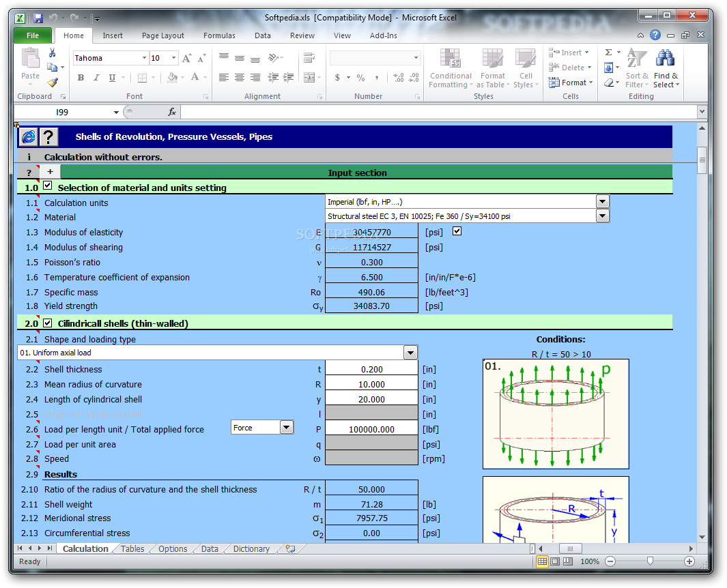Click the Format cells button
This screenshot has height=588, width=727.
click(x=571, y=83)
